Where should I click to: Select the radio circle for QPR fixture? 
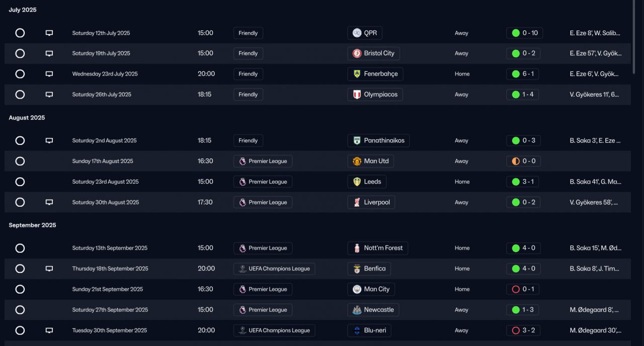(20, 33)
